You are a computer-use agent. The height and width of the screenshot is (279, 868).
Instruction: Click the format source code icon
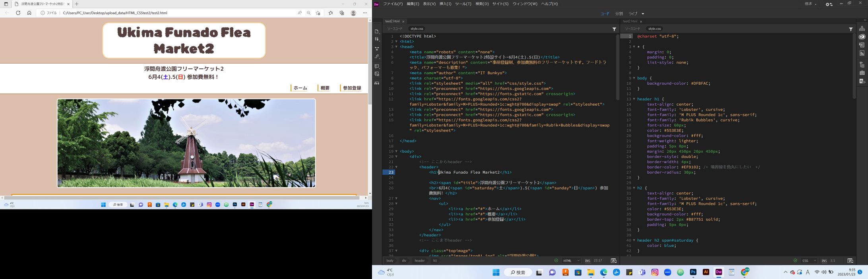point(377,57)
